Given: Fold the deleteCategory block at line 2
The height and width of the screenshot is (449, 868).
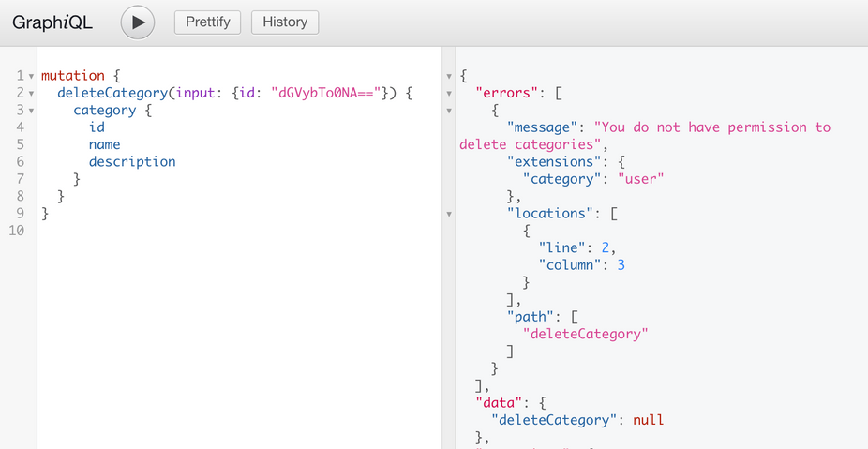Looking at the screenshot, I should [x=31, y=93].
